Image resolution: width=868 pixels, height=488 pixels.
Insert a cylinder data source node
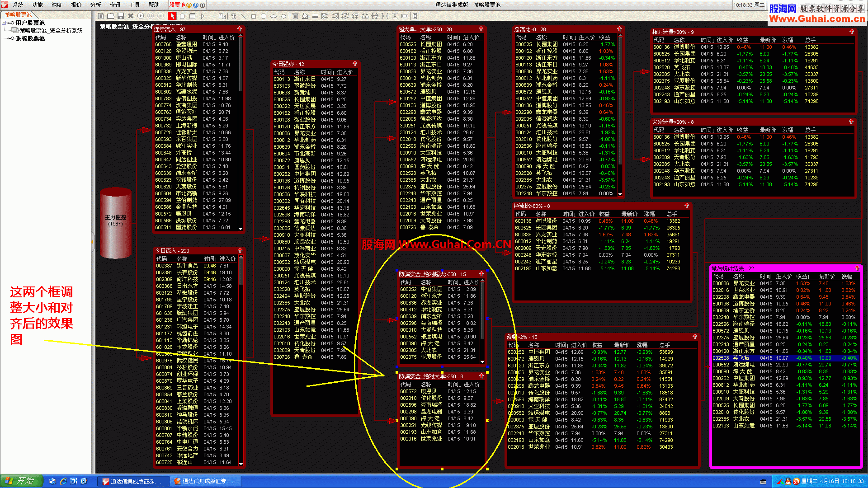(182, 16)
